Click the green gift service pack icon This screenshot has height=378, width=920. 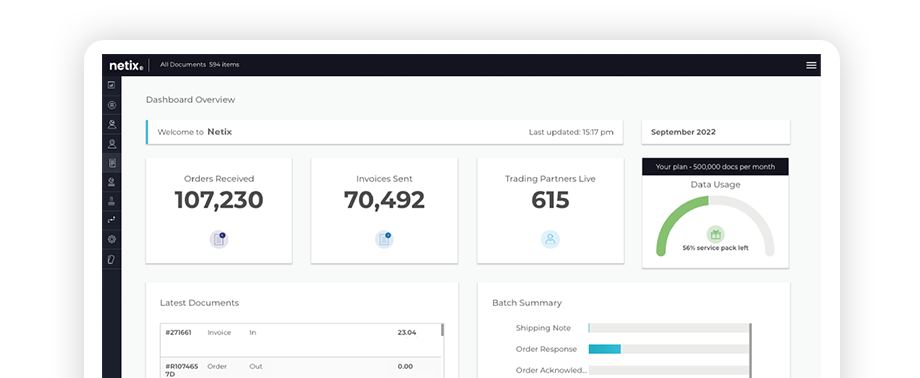pyautogui.click(x=715, y=235)
